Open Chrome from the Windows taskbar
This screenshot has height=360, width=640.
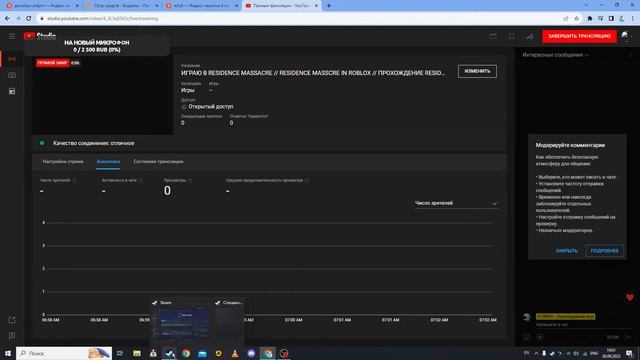click(x=186, y=353)
